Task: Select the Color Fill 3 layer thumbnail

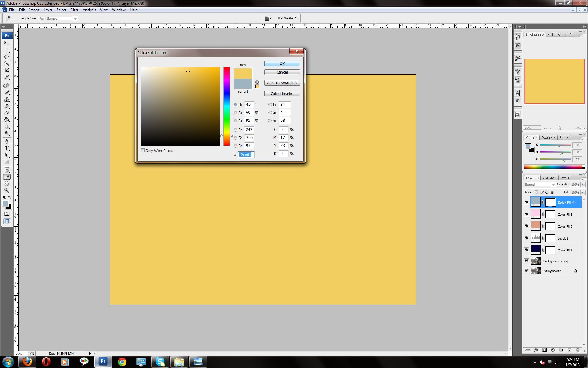Action: coord(536,214)
